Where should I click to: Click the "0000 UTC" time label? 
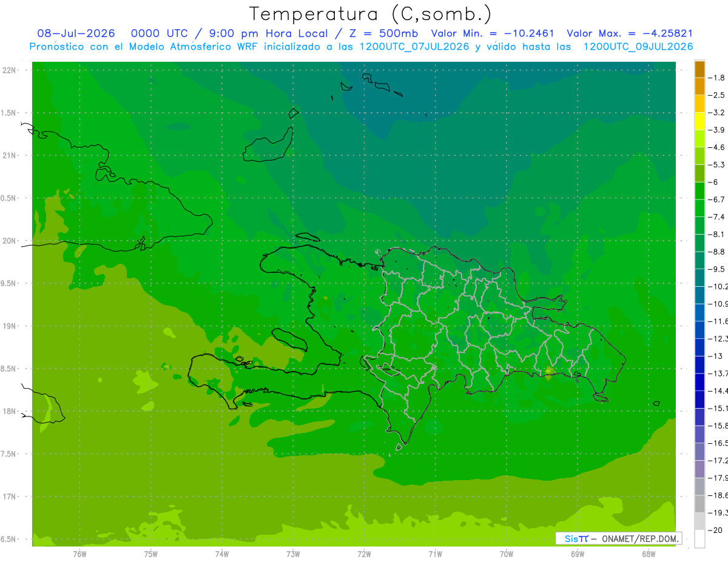(x=158, y=33)
